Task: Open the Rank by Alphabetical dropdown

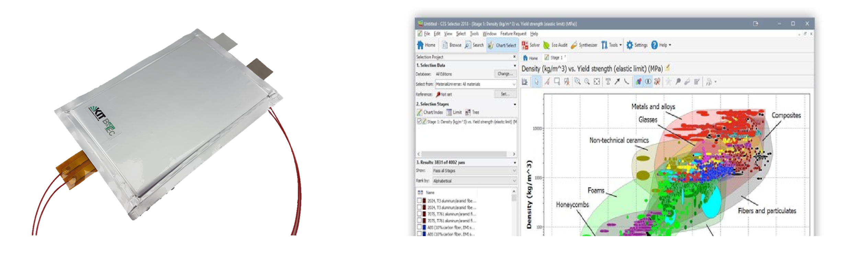Action: click(x=474, y=181)
